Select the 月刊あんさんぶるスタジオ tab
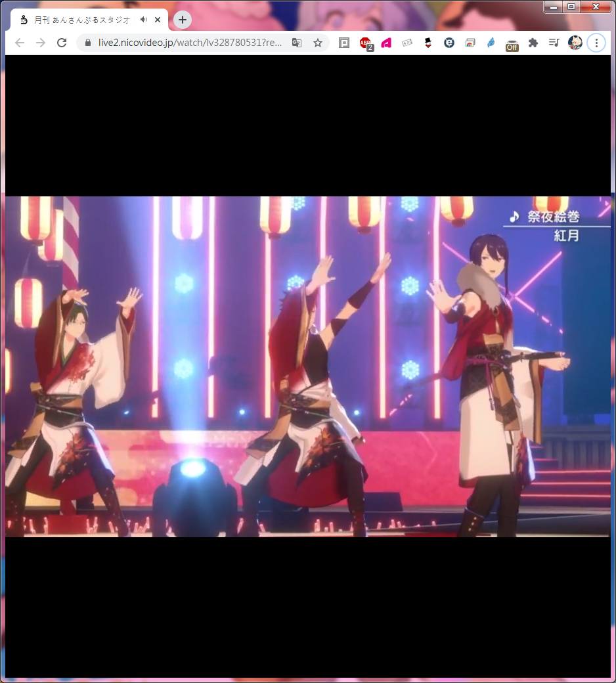Screen dimensions: 616x683 [89, 20]
